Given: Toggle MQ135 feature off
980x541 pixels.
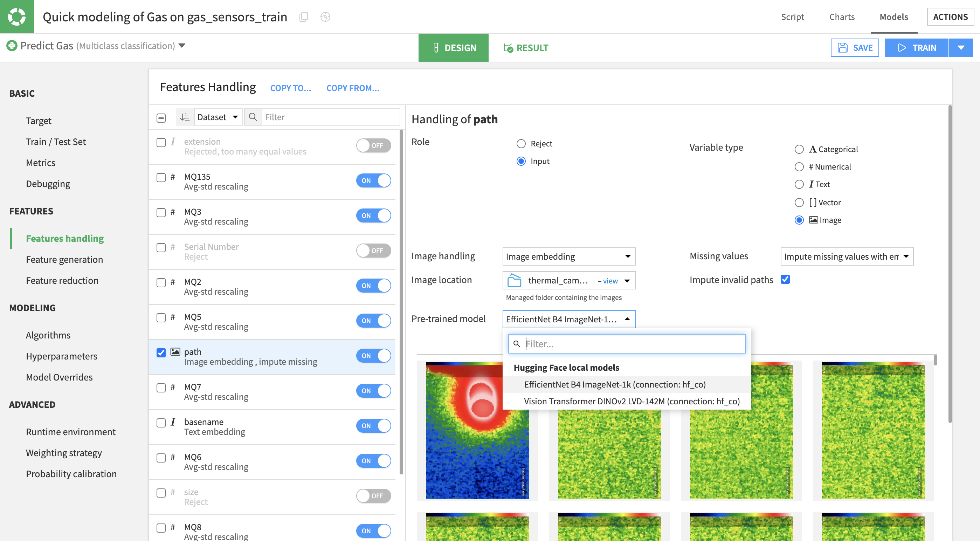Looking at the screenshot, I should (373, 180).
